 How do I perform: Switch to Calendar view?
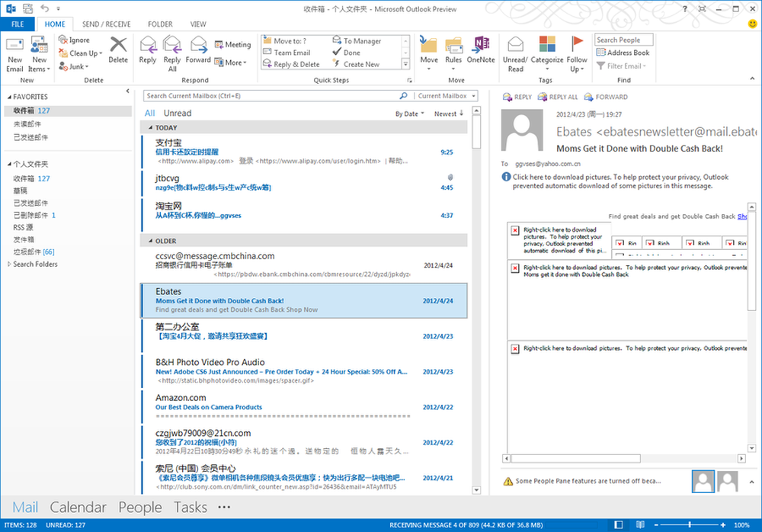coord(78,507)
